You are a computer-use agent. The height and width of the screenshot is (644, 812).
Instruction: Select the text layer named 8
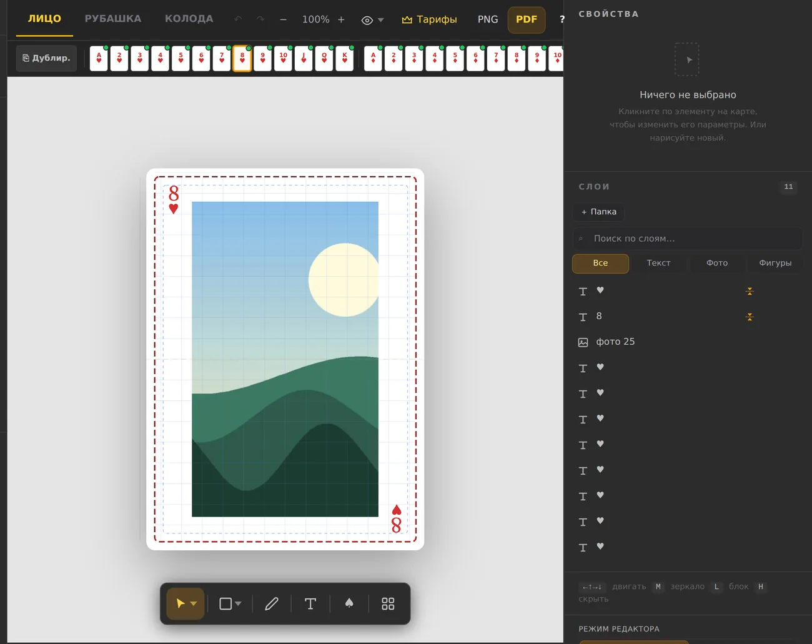[688, 317]
